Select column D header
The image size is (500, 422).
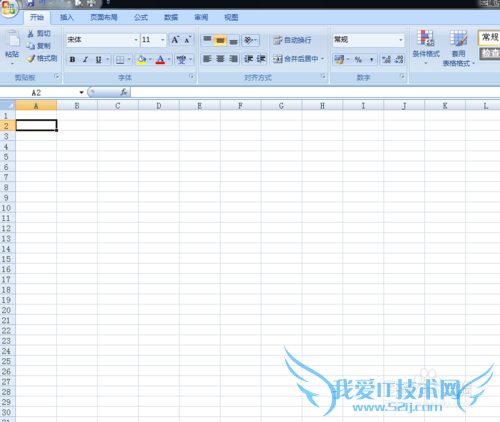pyautogui.click(x=159, y=106)
